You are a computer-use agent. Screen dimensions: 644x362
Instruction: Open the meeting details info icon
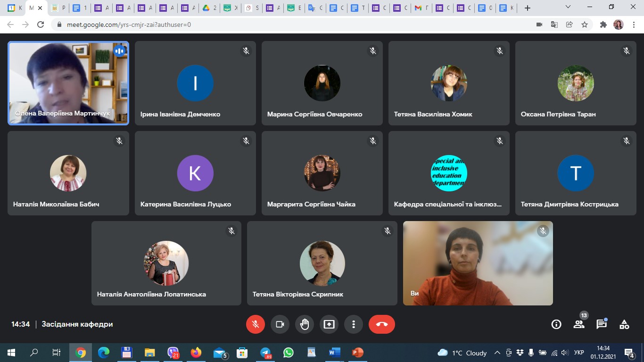(x=556, y=324)
